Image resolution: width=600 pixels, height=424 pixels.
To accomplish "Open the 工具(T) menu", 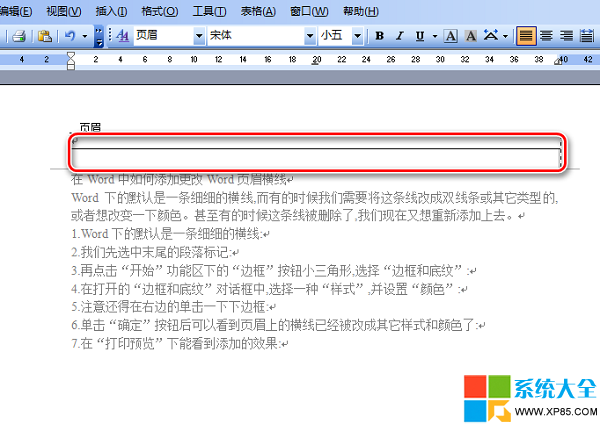I will 209,11.
